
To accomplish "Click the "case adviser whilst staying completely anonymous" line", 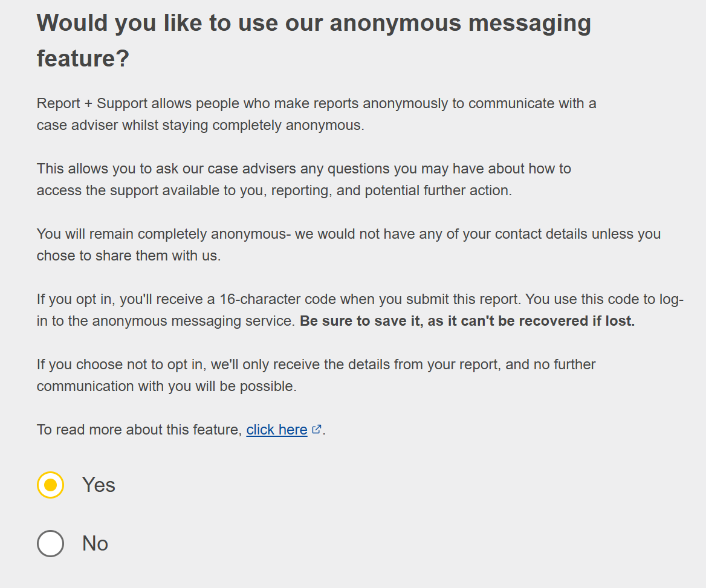I will 200,125.
